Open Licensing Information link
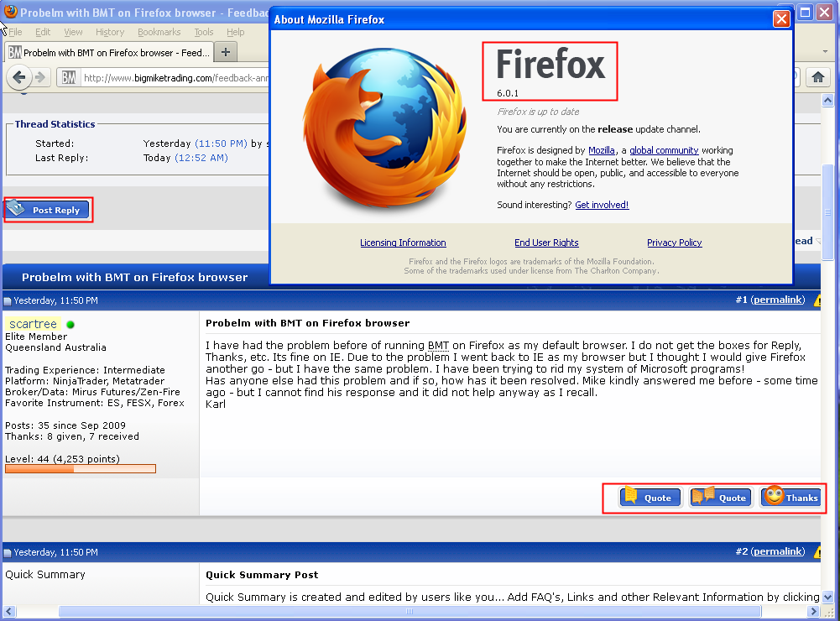The width and height of the screenshot is (840, 621). tap(403, 243)
